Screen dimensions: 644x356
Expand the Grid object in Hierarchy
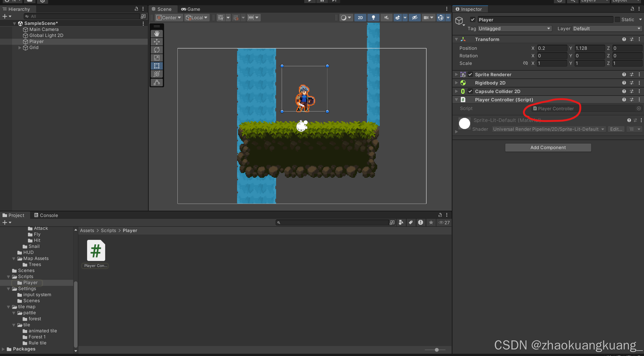click(20, 48)
